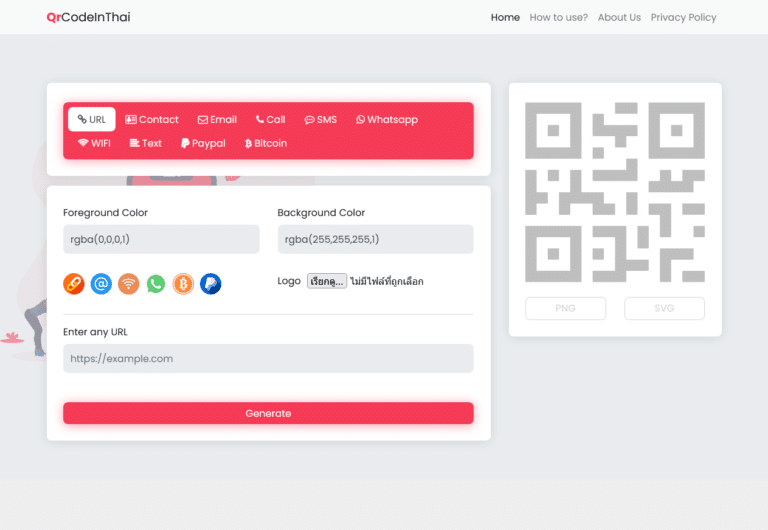Screen dimensions: 768x530
Task: Download the QR code as SVG
Action: click(664, 308)
